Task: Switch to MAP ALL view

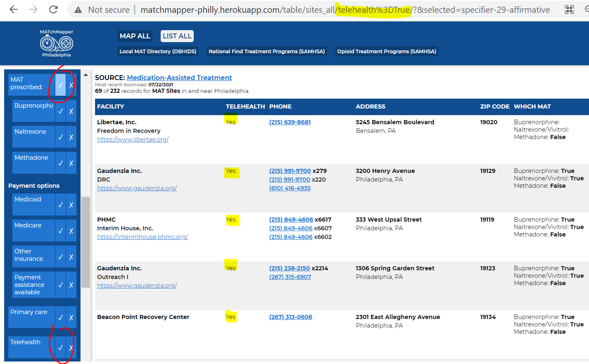Action: [x=135, y=36]
